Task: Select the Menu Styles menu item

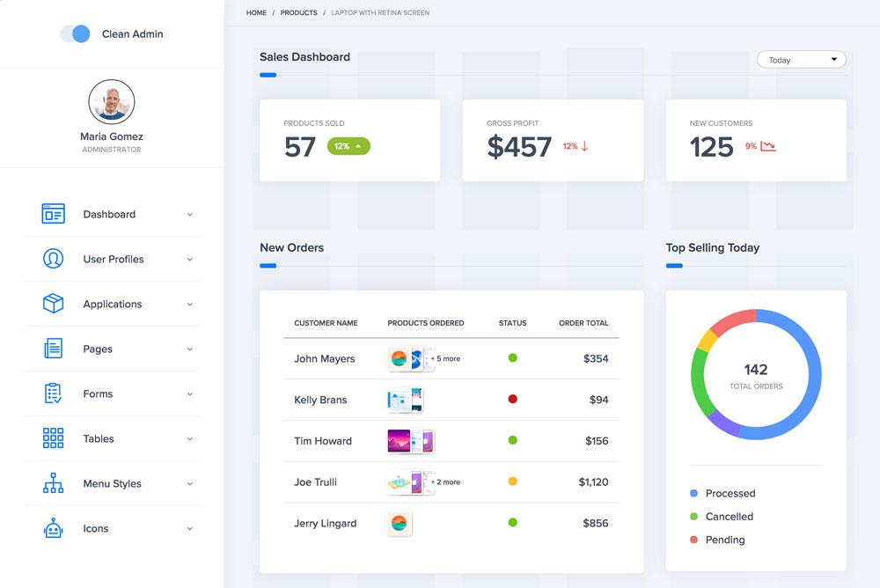Action: 112,483
